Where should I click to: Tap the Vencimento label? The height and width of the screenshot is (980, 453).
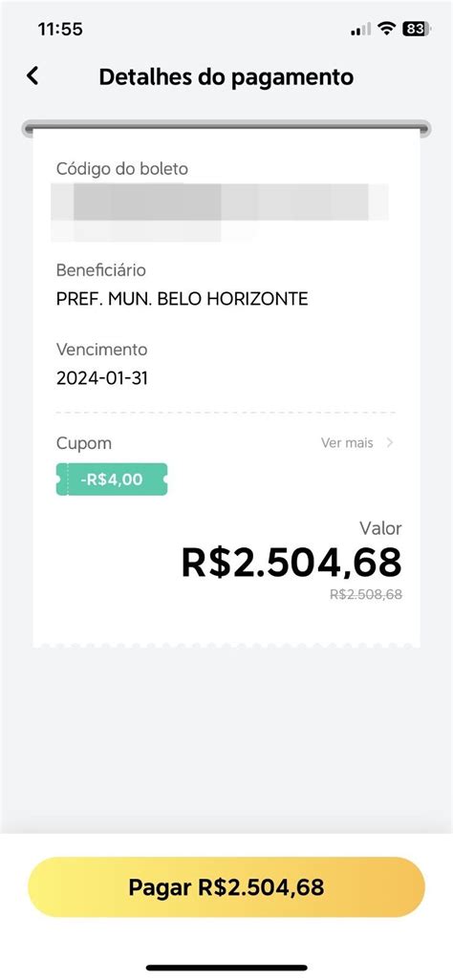[102, 350]
